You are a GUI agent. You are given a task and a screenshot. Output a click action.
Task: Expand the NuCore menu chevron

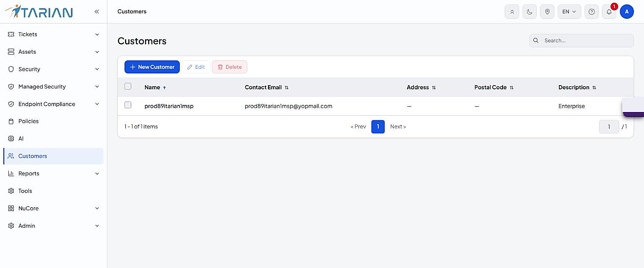pos(97,208)
